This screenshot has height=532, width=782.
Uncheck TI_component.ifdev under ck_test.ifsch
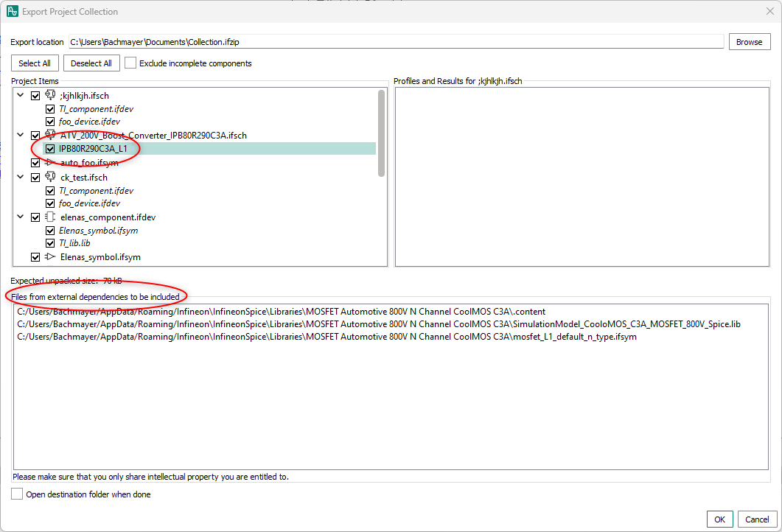pos(50,190)
